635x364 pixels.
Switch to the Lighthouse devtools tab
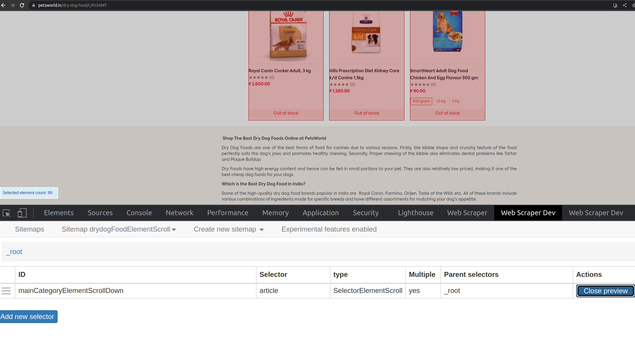point(416,213)
